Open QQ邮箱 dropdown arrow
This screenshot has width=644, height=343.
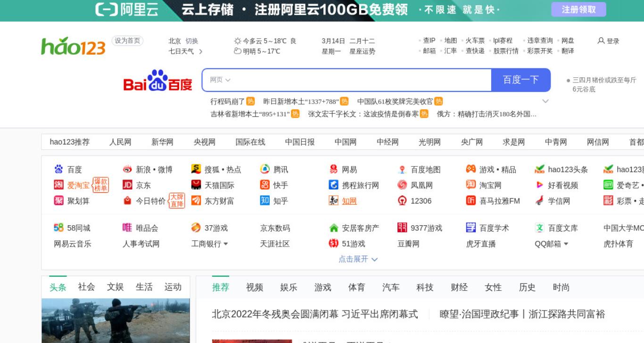click(x=566, y=244)
